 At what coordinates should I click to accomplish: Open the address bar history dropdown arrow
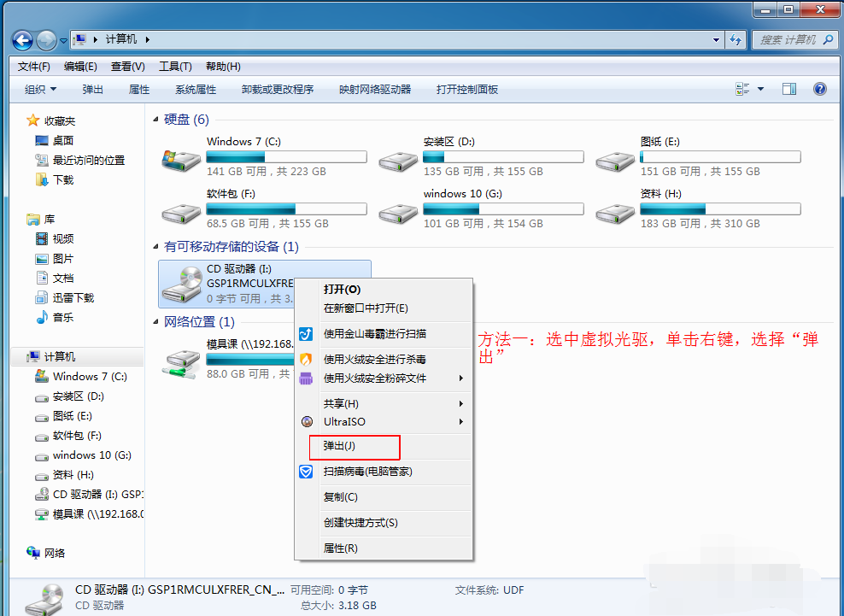(715, 39)
